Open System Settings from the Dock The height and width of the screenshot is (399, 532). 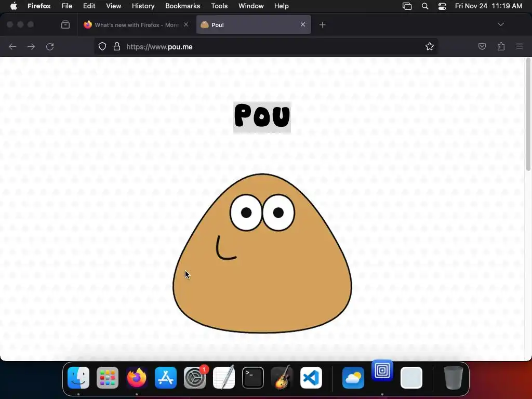195,377
